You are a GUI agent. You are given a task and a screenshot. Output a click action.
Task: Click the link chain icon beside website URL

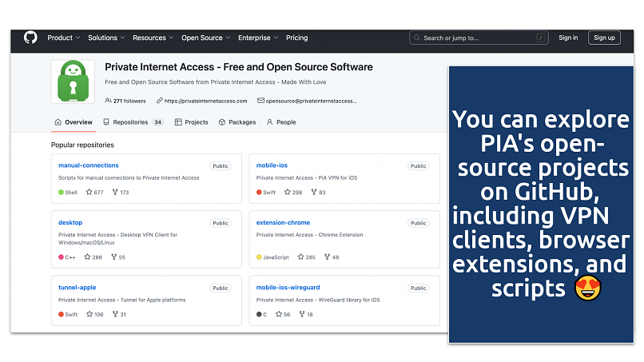tap(159, 101)
